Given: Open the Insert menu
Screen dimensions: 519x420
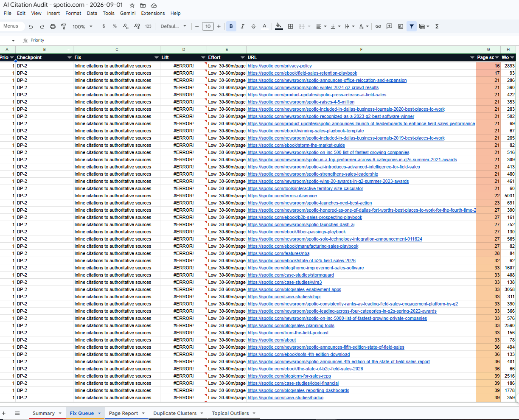Looking at the screenshot, I should coord(53,13).
